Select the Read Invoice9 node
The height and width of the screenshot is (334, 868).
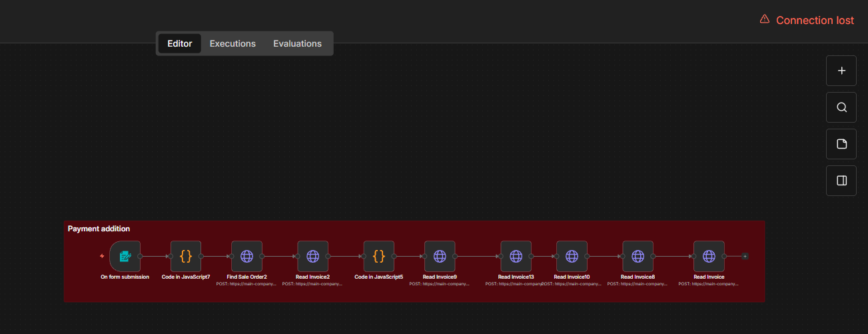[x=440, y=256]
